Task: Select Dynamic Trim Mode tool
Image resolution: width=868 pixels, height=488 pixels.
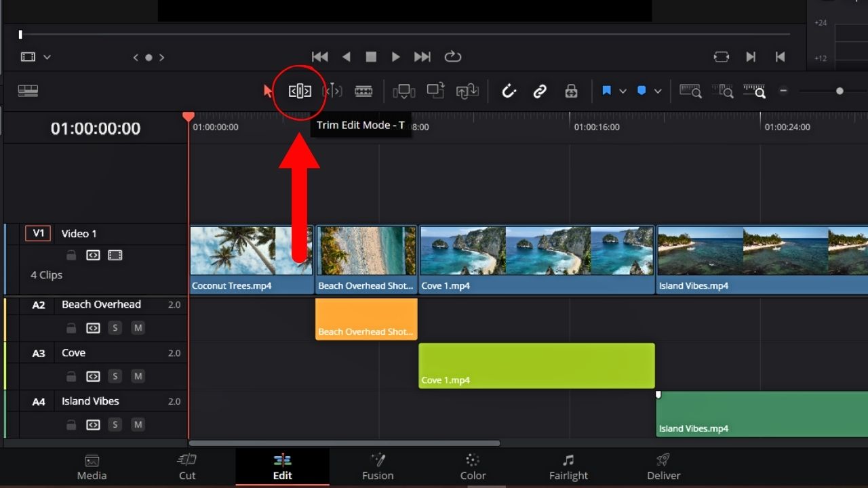Action: coord(332,91)
